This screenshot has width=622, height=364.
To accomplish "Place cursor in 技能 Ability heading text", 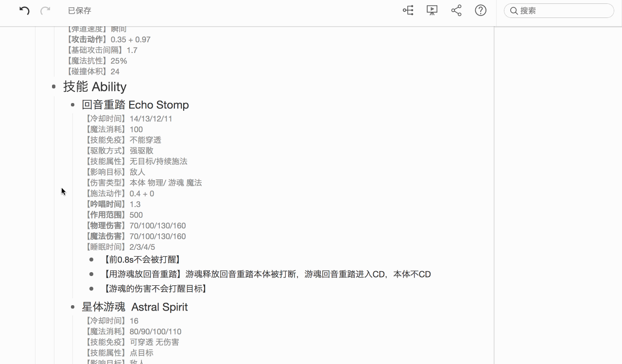I will click(x=95, y=87).
